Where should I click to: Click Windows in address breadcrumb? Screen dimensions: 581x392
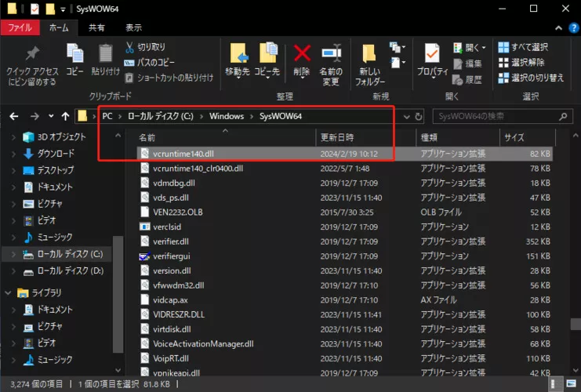(227, 116)
